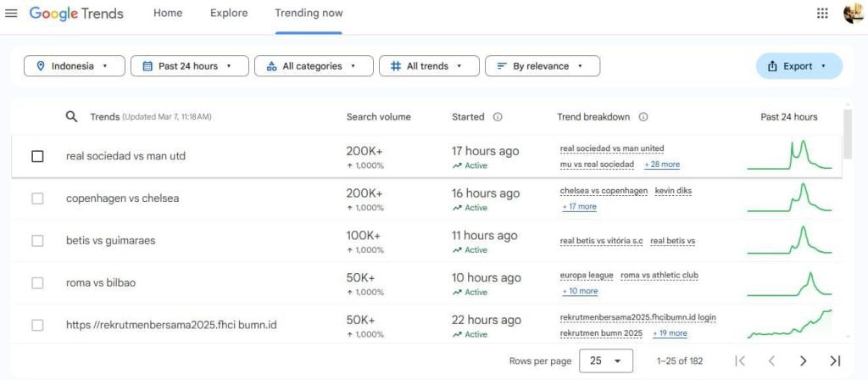Image resolution: width=868 pixels, height=380 pixels.
Task: Click the '+ 28 more' breakdown link
Action: point(662,165)
